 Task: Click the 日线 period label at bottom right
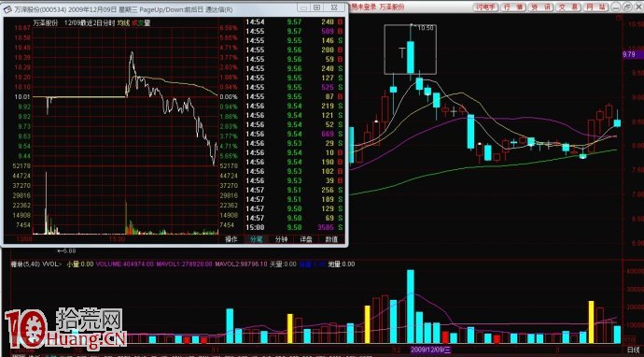pos(635,350)
